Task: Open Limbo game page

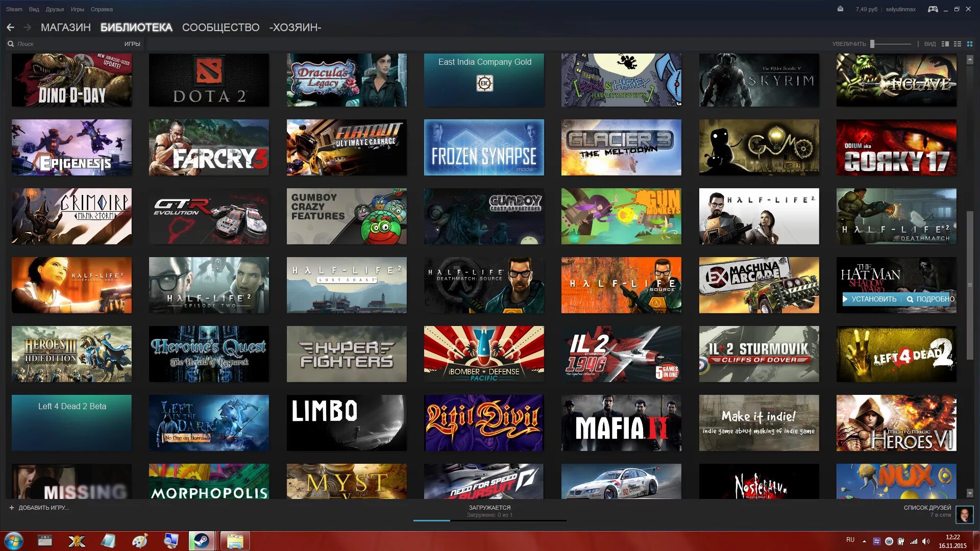Action: (x=347, y=423)
